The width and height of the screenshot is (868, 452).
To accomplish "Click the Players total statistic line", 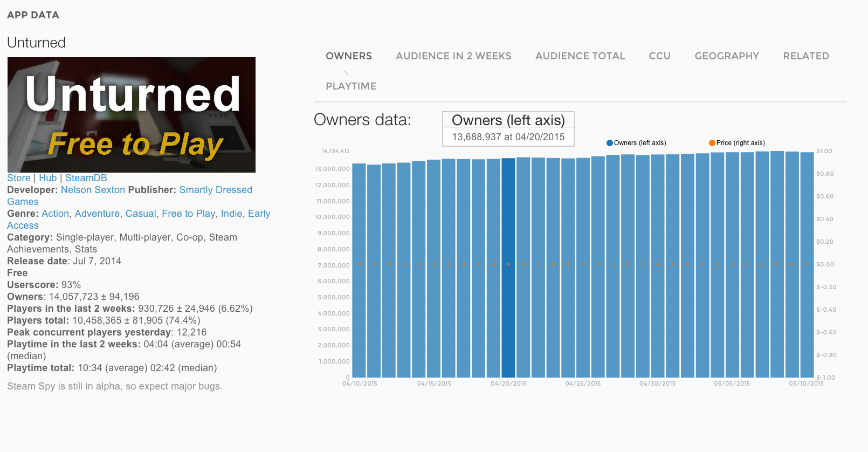I will pyautogui.click(x=104, y=320).
